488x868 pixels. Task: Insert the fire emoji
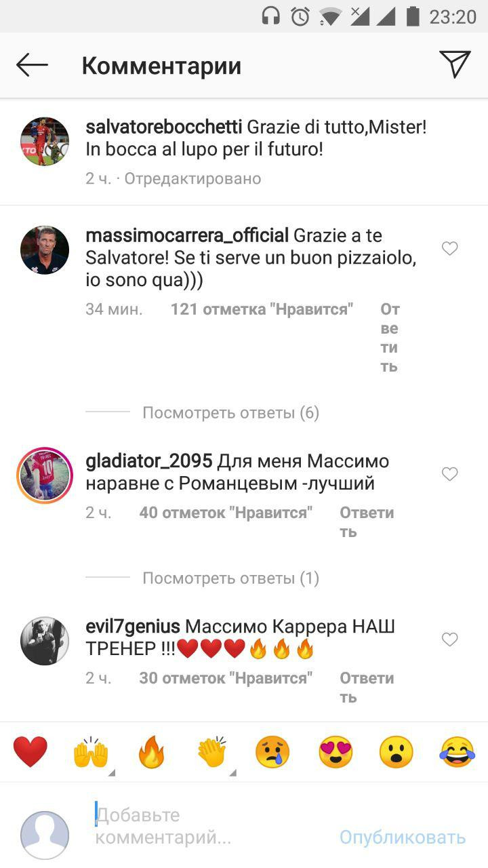[x=151, y=752]
